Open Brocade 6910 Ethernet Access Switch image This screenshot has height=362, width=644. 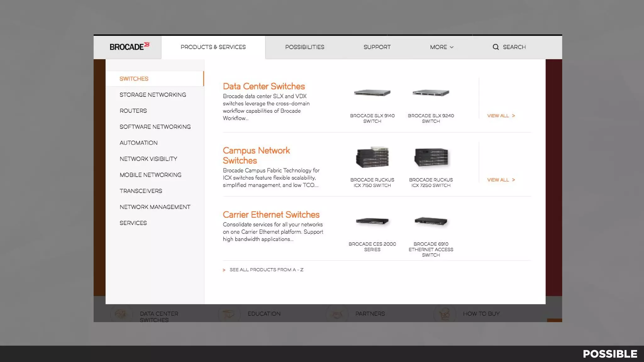(431, 221)
